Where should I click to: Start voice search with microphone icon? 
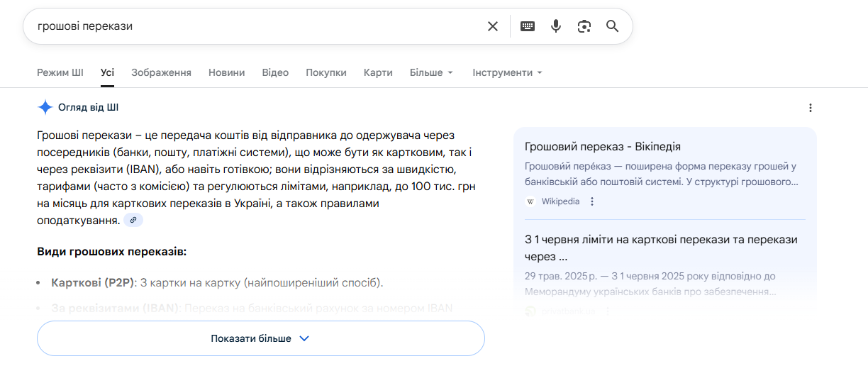[x=556, y=26]
